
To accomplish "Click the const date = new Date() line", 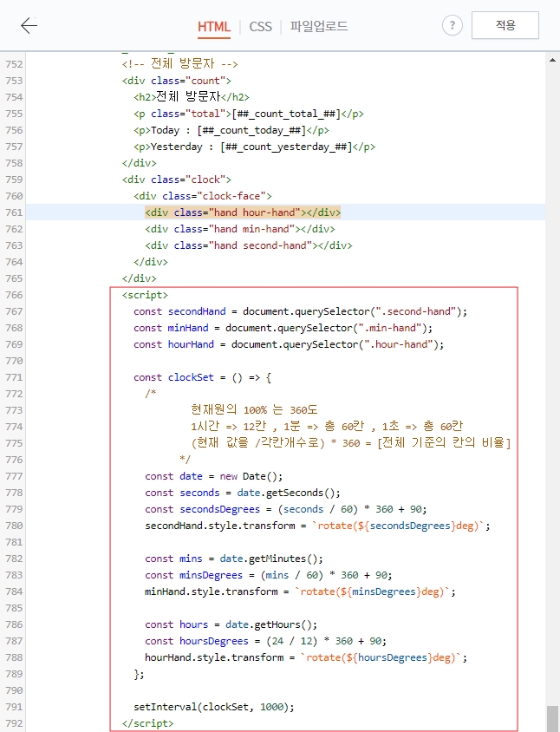I will point(214,476).
